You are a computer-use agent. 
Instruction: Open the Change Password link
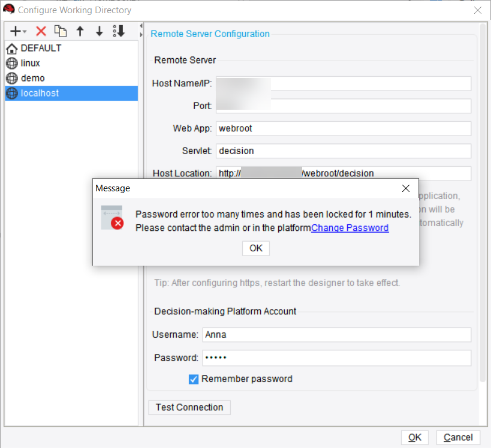350,228
